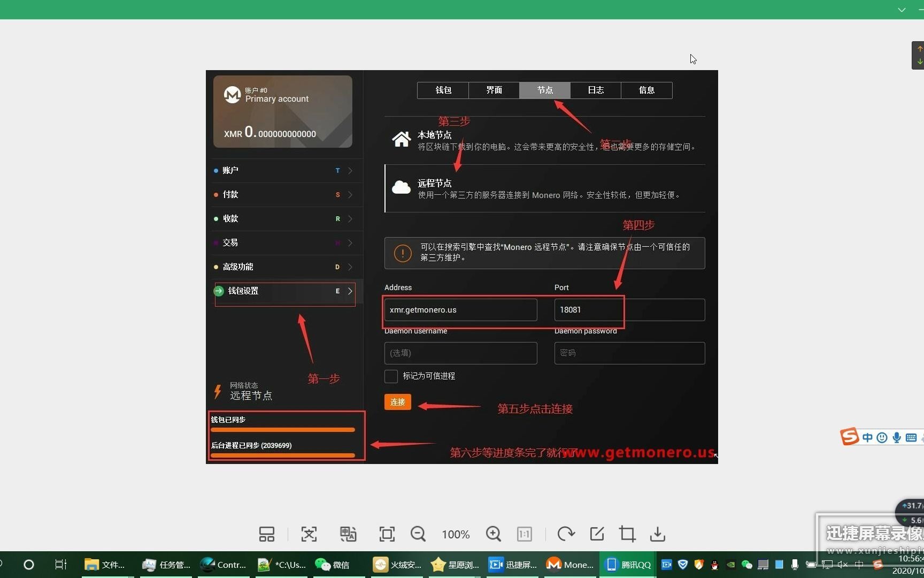The height and width of the screenshot is (578, 924).
Task: Expand the 钱包设置 row chevron
Action: tap(350, 291)
